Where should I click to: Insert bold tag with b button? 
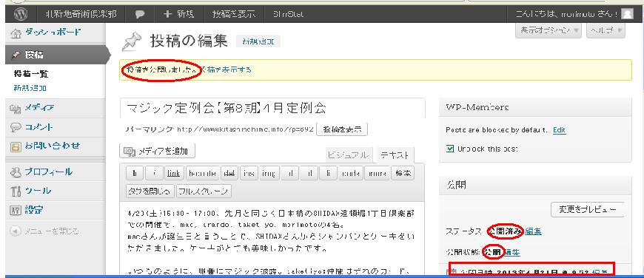point(134,174)
